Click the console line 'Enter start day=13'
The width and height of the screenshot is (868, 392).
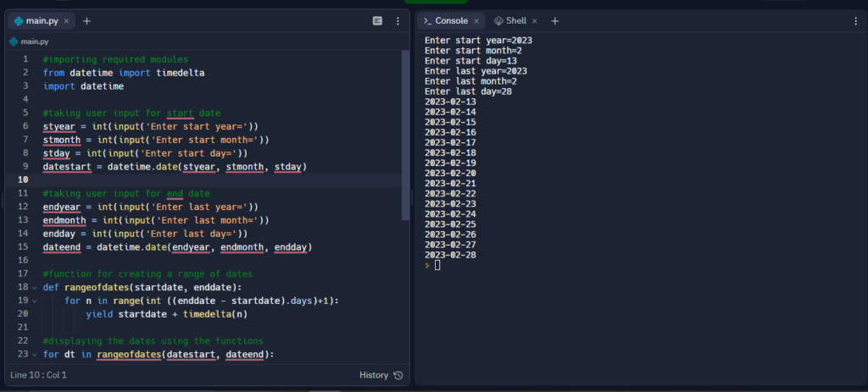pyautogui.click(x=470, y=61)
